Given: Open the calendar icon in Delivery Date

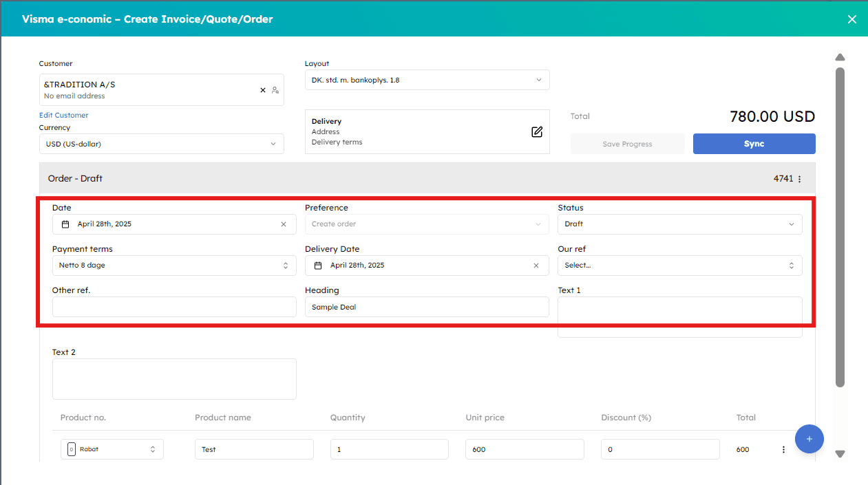Looking at the screenshot, I should (x=318, y=266).
